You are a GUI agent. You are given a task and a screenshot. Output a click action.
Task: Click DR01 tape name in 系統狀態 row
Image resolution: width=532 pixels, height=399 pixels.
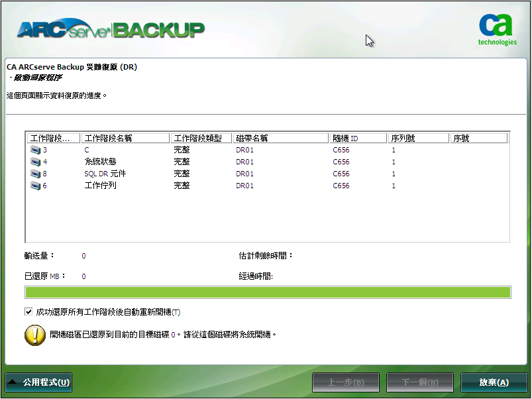(244, 162)
